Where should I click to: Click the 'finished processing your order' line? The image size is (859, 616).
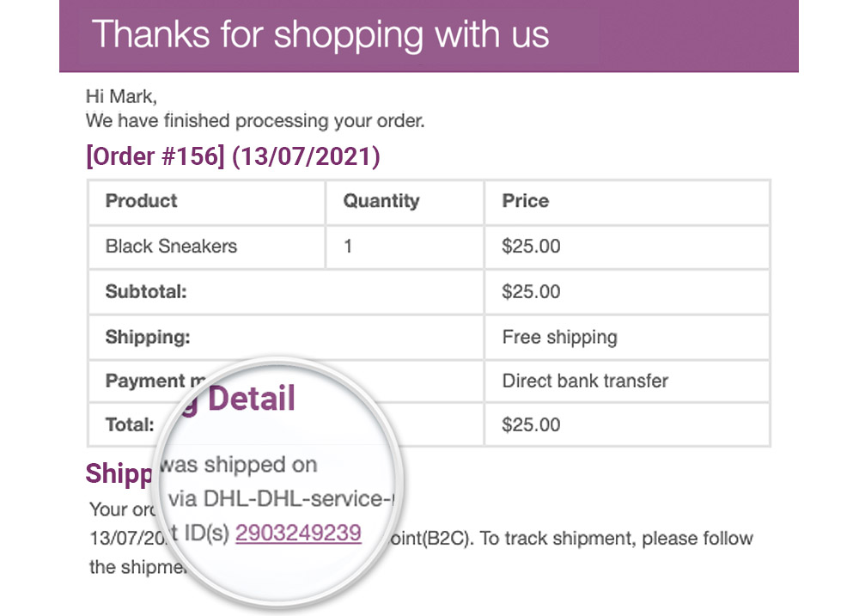pyautogui.click(x=255, y=120)
